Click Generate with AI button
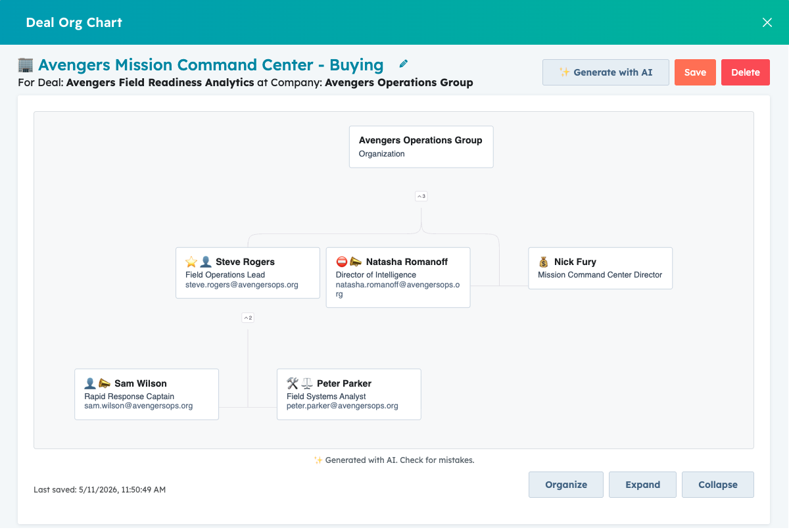The width and height of the screenshot is (789, 532). tap(606, 72)
